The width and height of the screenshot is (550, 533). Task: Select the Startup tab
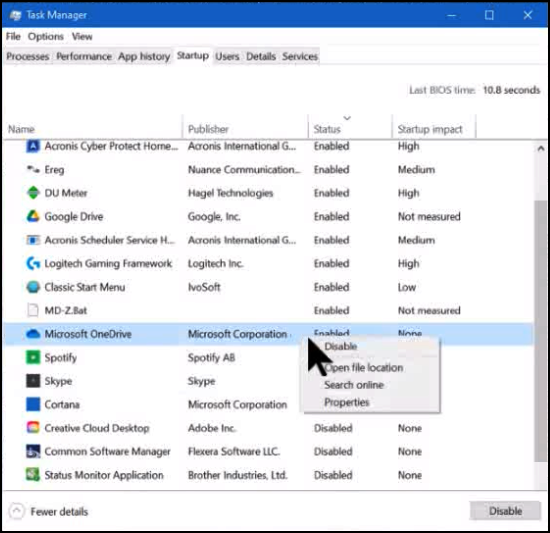coord(193,56)
